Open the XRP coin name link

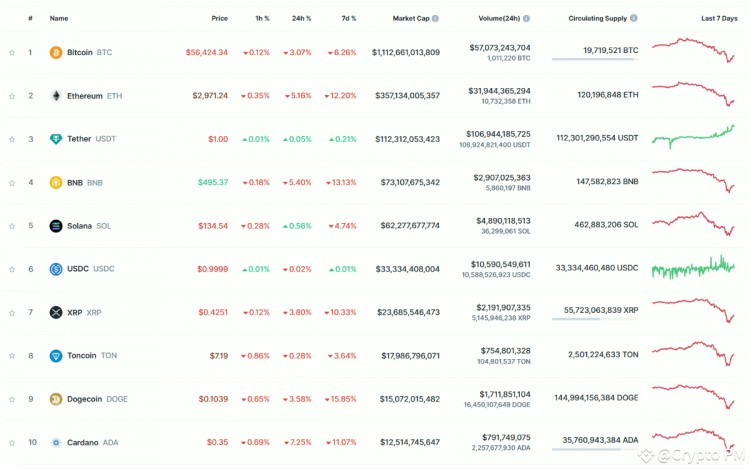[76, 312]
